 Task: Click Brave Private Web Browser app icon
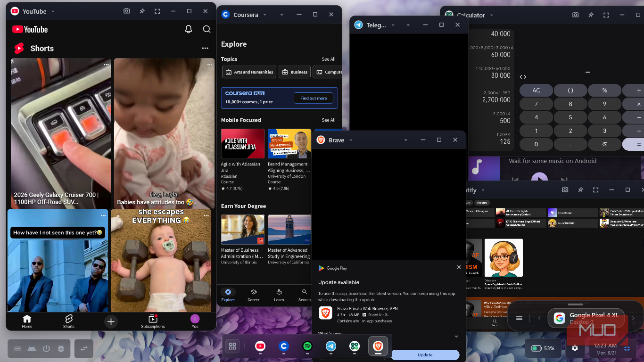pyautogui.click(x=326, y=313)
